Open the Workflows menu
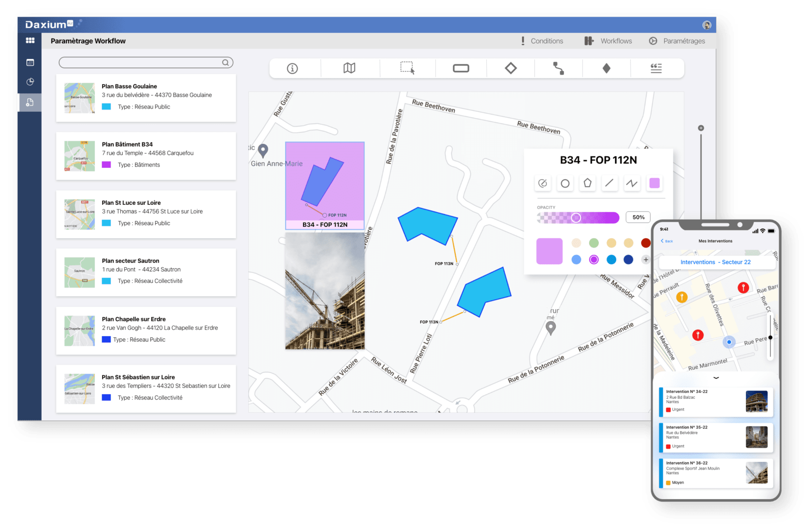This screenshot has height=532, width=812. [608, 41]
